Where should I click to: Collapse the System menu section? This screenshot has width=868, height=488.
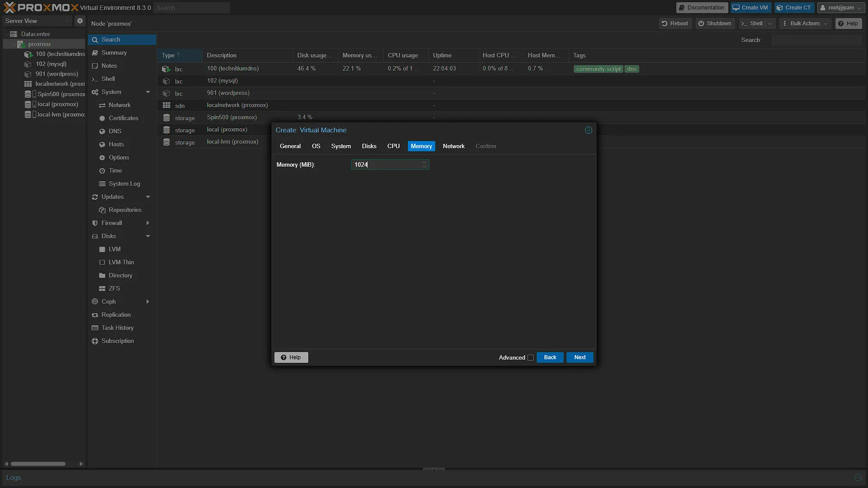pyautogui.click(x=148, y=92)
